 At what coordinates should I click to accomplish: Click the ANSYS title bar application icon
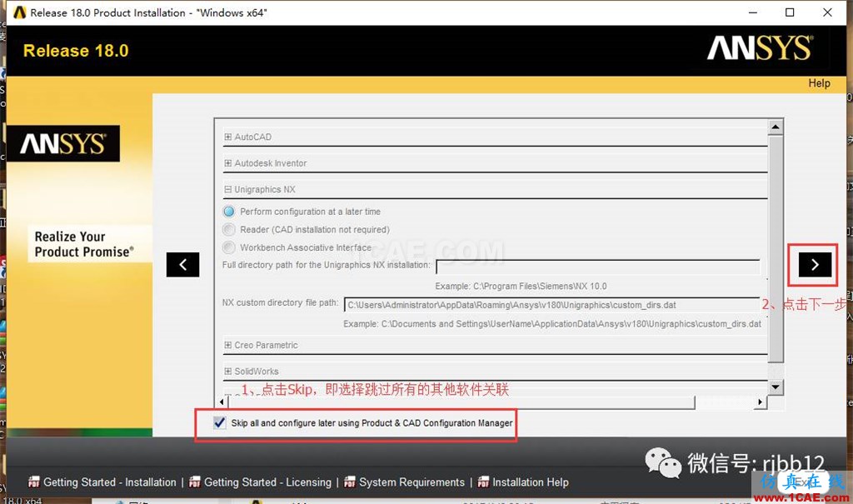[x=19, y=12]
